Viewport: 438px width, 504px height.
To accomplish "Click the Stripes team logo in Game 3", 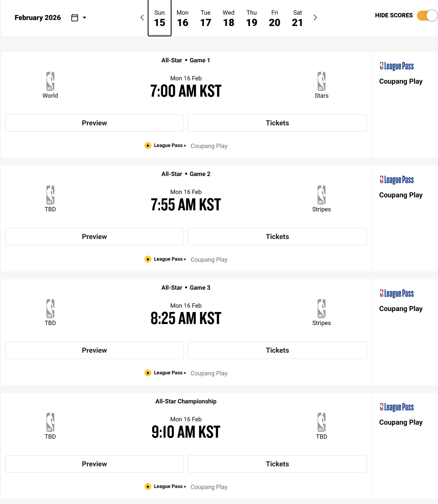I will [x=321, y=309].
